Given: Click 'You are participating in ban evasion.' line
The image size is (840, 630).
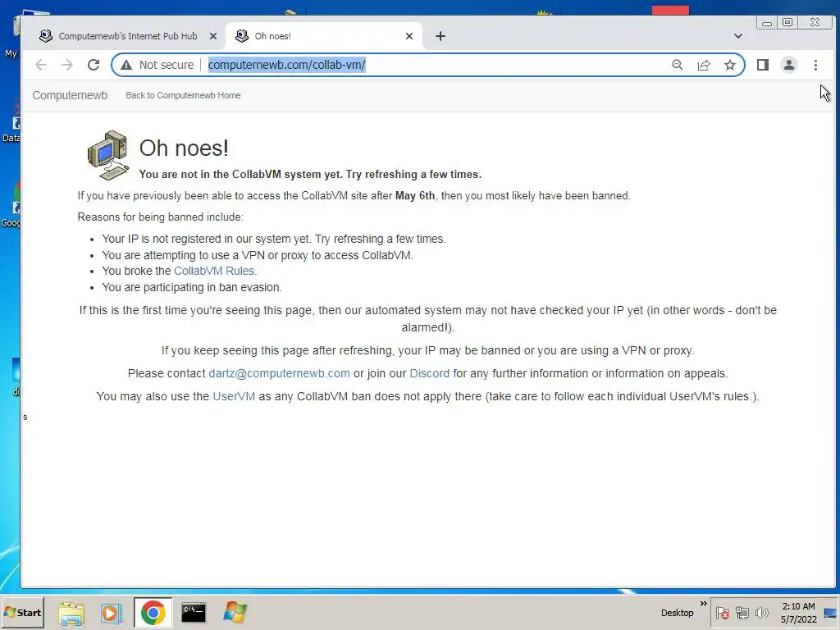Looking at the screenshot, I should (192, 288).
